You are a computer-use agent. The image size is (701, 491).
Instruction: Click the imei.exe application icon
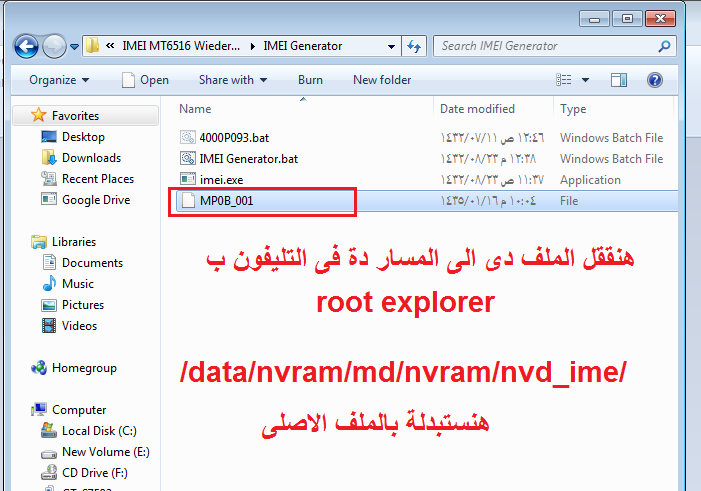(x=187, y=179)
